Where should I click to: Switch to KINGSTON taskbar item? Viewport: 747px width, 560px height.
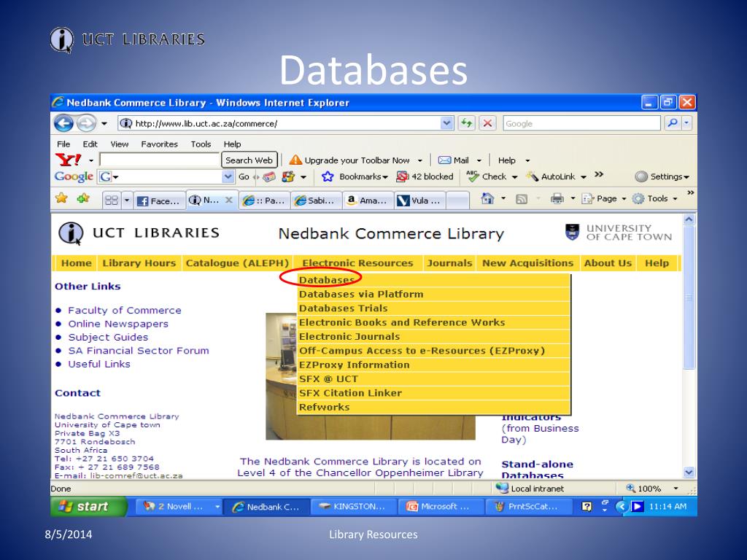(354, 507)
